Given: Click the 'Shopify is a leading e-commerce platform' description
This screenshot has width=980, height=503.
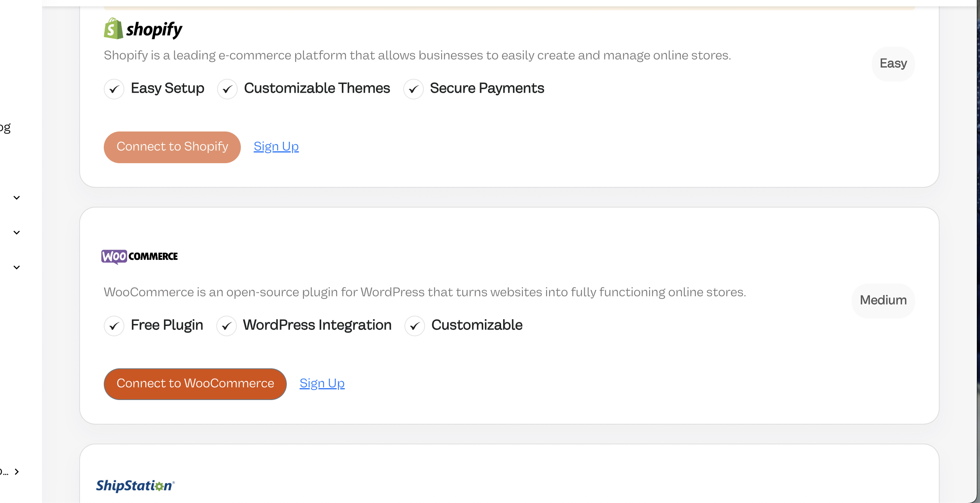Looking at the screenshot, I should point(418,55).
